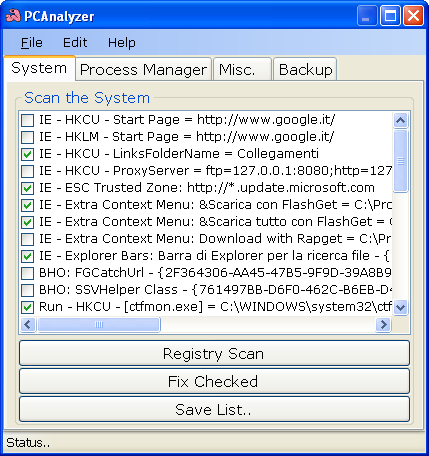The width and height of the screenshot is (429, 456).
Task: Click the scroll right arrow under the scan list
Action: [383, 324]
